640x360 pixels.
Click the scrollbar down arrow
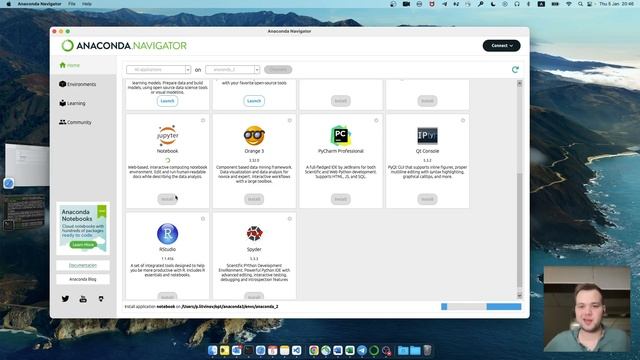519,296
